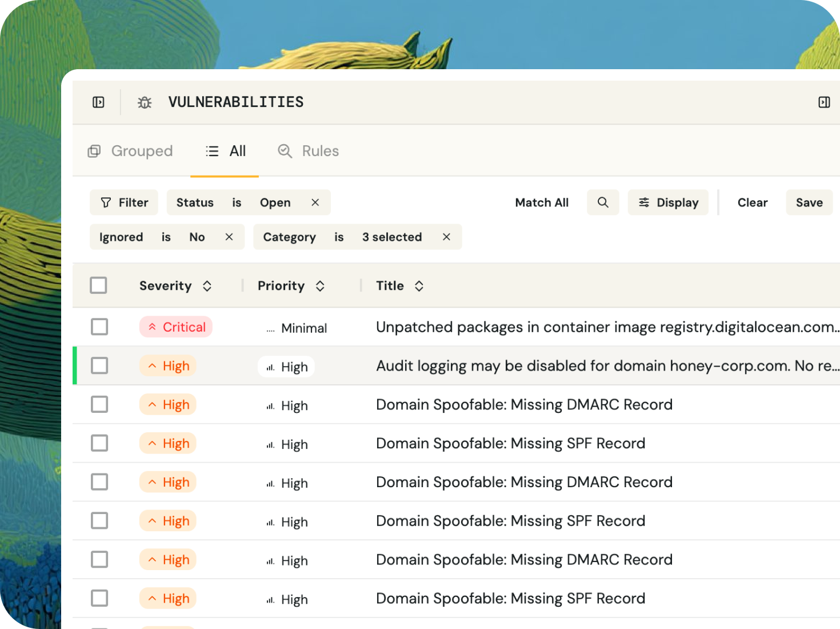840x629 pixels.
Task: Switch to the Rules tab
Action: [x=308, y=151]
